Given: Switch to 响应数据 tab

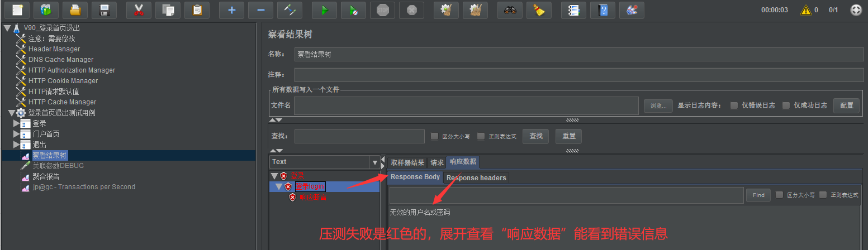Looking at the screenshot, I should 463,162.
